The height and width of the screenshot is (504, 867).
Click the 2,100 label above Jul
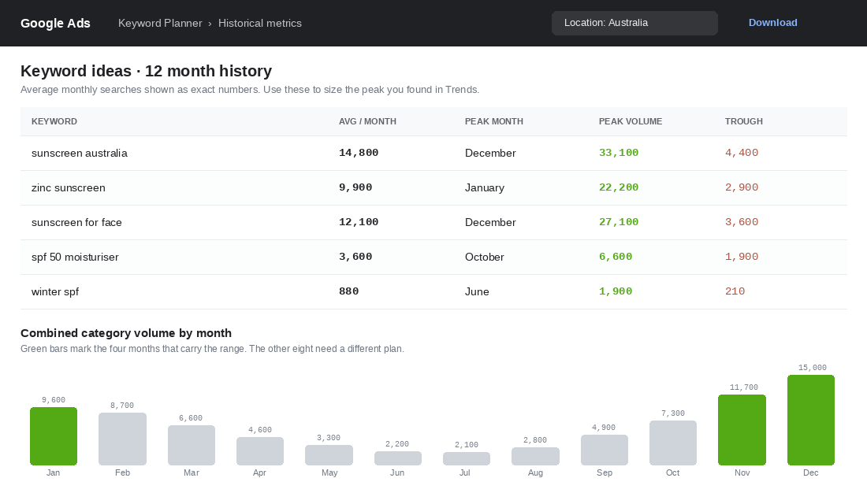[467, 445]
